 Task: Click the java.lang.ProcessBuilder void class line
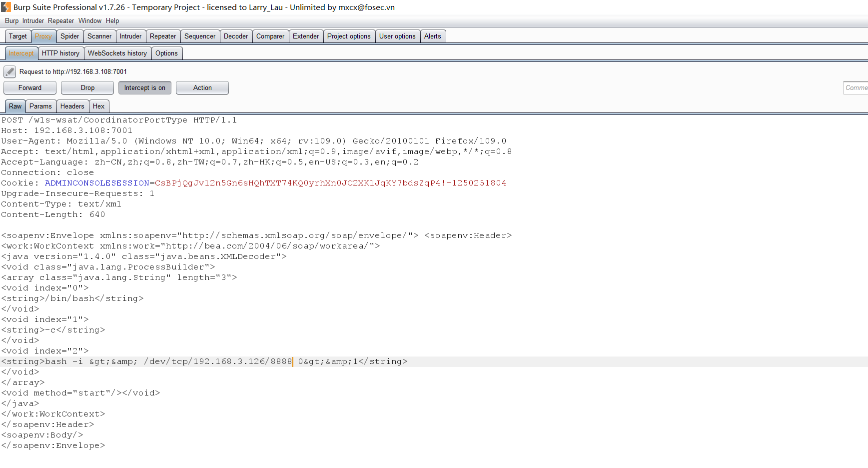coord(108,267)
